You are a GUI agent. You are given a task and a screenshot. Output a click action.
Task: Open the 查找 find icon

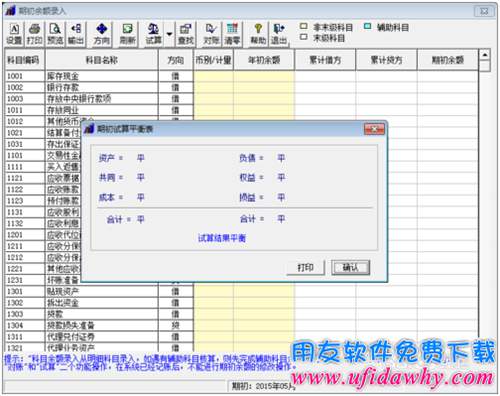(x=185, y=34)
